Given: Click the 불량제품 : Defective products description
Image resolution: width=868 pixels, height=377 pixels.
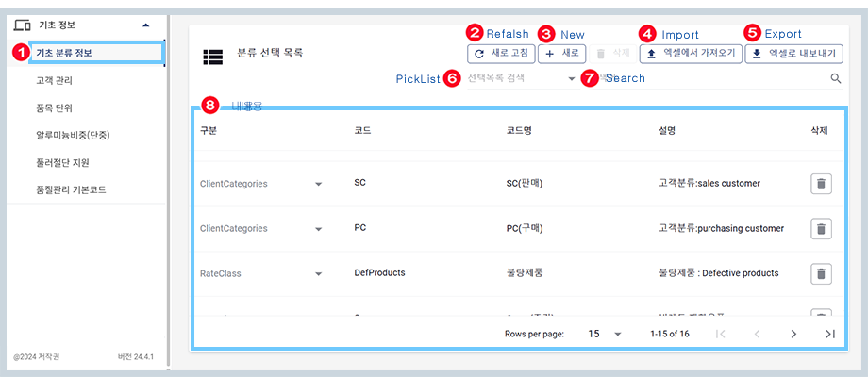Looking at the screenshot, I should (x=718, y=273).
